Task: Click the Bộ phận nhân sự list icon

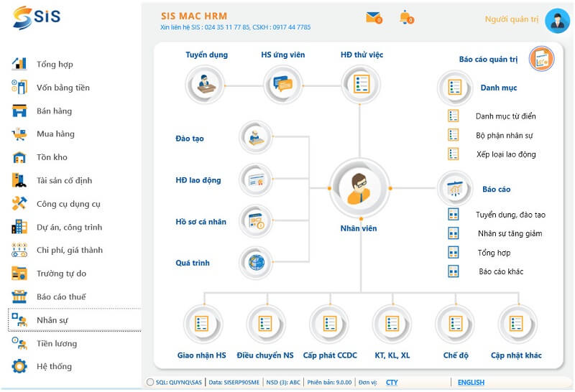Action: [x=454, y=135]
